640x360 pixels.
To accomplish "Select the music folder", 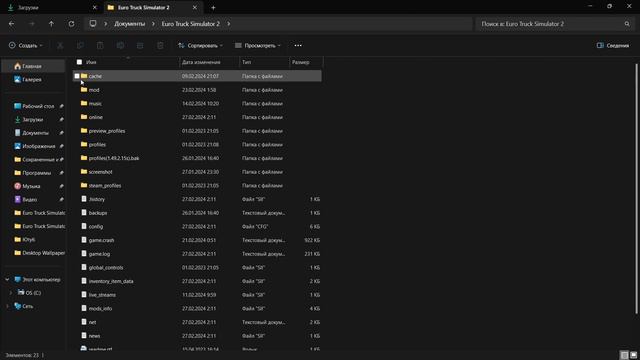I will (197, 104).
